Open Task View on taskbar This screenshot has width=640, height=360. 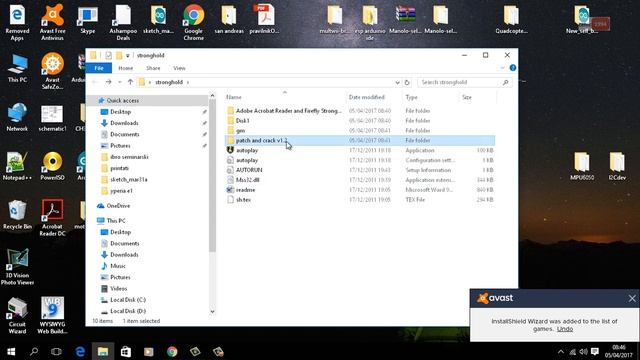click(56, 351)
